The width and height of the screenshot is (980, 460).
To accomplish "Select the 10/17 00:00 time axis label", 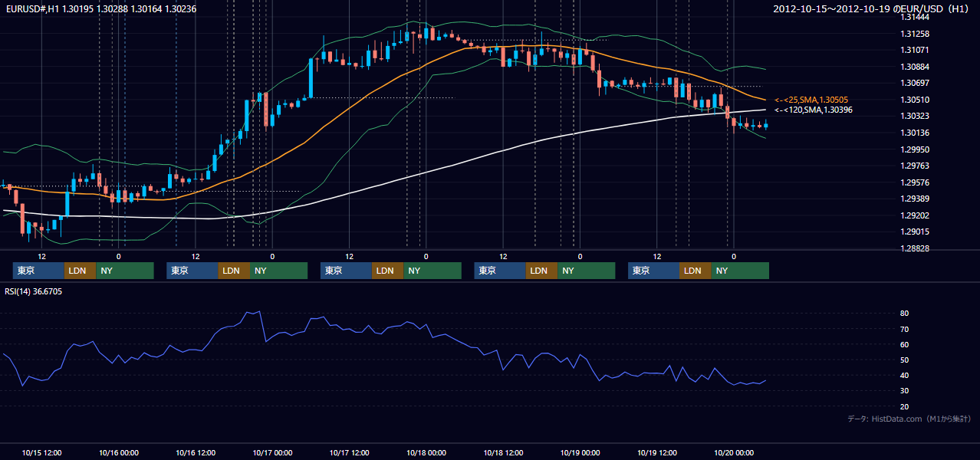I will coord(273,452).
